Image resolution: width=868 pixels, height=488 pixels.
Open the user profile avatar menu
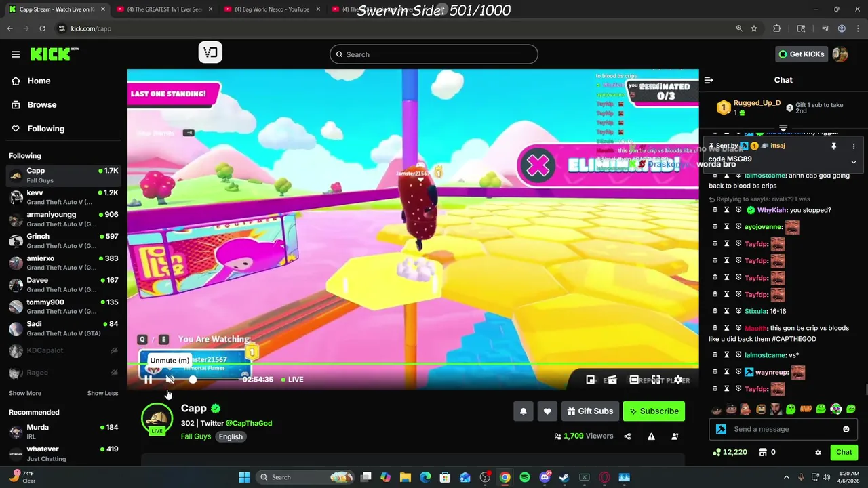[840, 54]
